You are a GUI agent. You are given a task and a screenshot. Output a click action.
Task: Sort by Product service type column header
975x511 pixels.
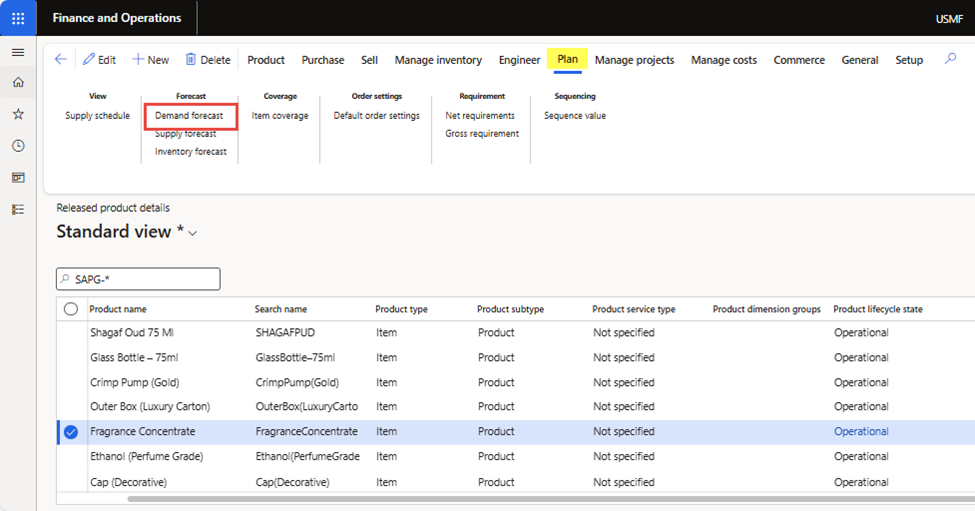(x=634, y=309)
